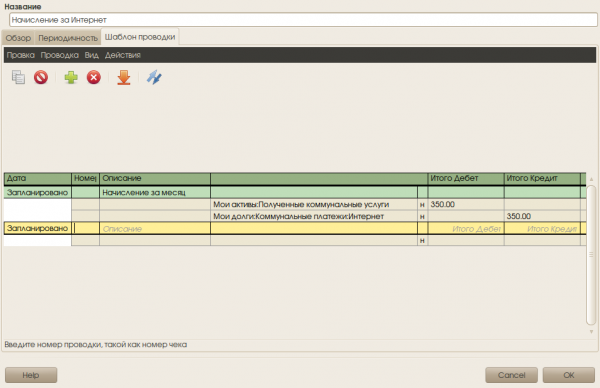Click the yellow row Итого Дебет placeholder field
This screenshot has width=600, height=388.
[466, 229]
